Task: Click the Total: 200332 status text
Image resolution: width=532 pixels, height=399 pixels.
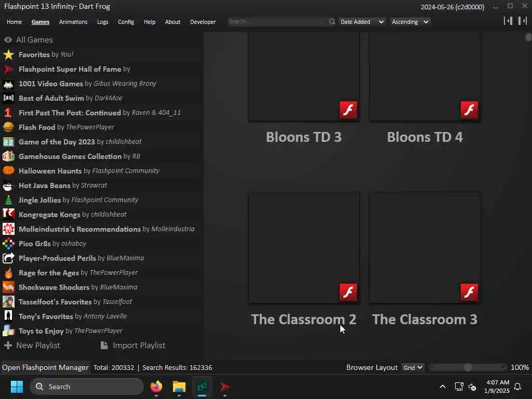Action: tap(114, 367)
